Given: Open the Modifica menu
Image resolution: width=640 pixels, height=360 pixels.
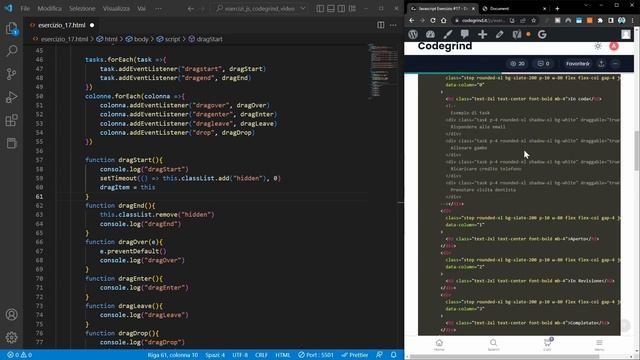Looking at the screenshot, I should 49,8.
